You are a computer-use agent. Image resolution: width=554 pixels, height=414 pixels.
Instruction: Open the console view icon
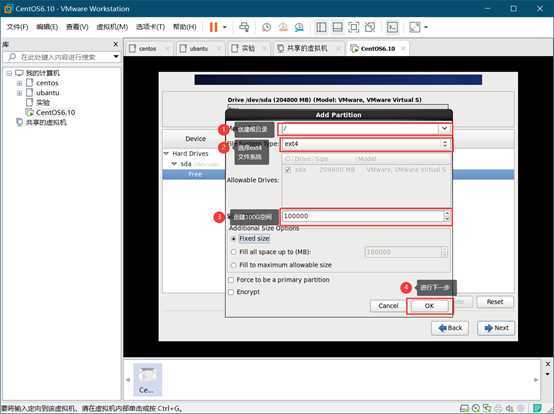click(x=392, y=27)
